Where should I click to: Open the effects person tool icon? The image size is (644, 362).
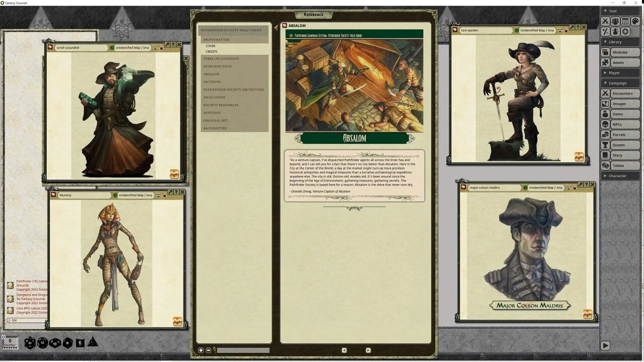[615, 31]
